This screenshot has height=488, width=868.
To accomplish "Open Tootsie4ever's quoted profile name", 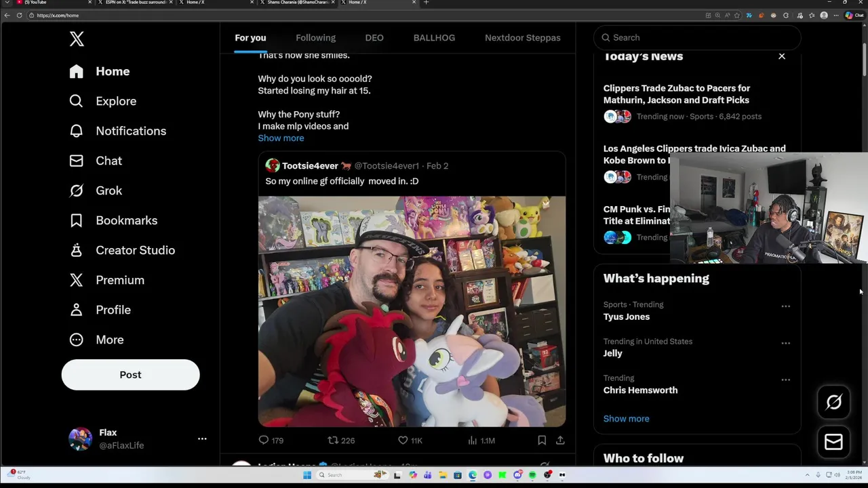I will click(310, 166).
